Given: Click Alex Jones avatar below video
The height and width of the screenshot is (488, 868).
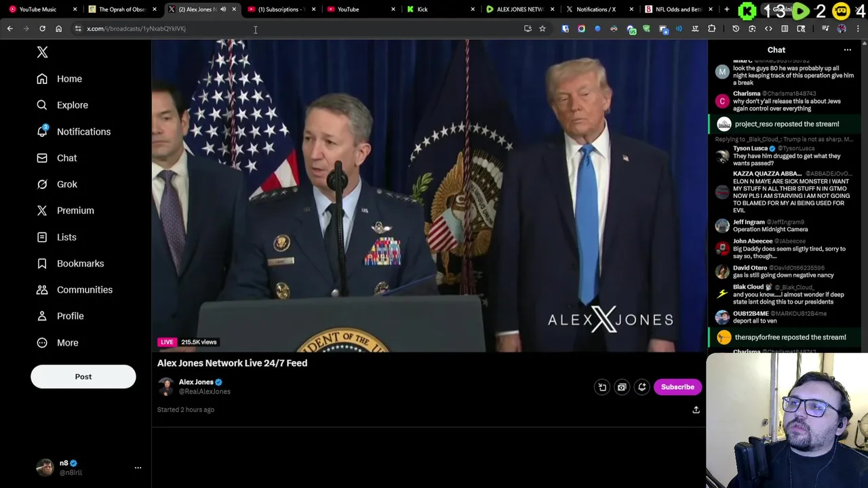Looking at the screenshot, I should pos(166,387).
